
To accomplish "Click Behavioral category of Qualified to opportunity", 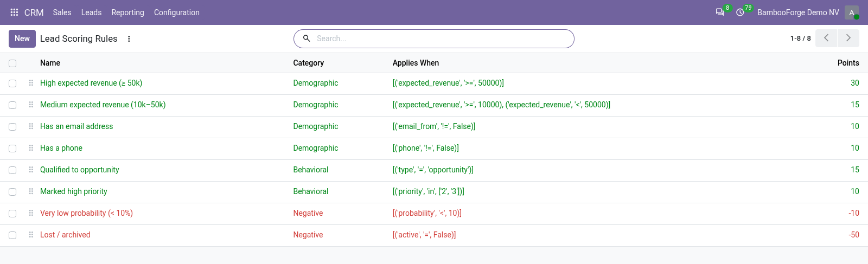I will (x=311, y=170).
